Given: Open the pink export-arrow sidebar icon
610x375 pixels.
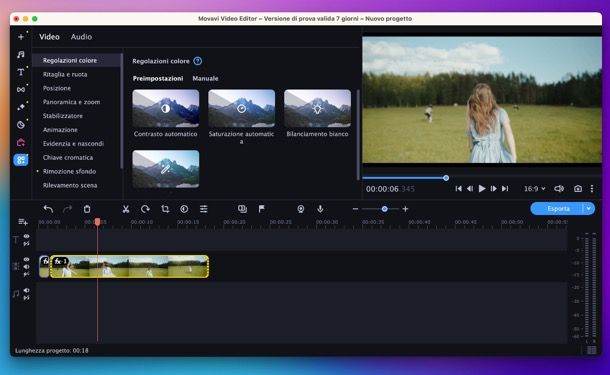Looking at the screenshot, I should pos(21,142).
